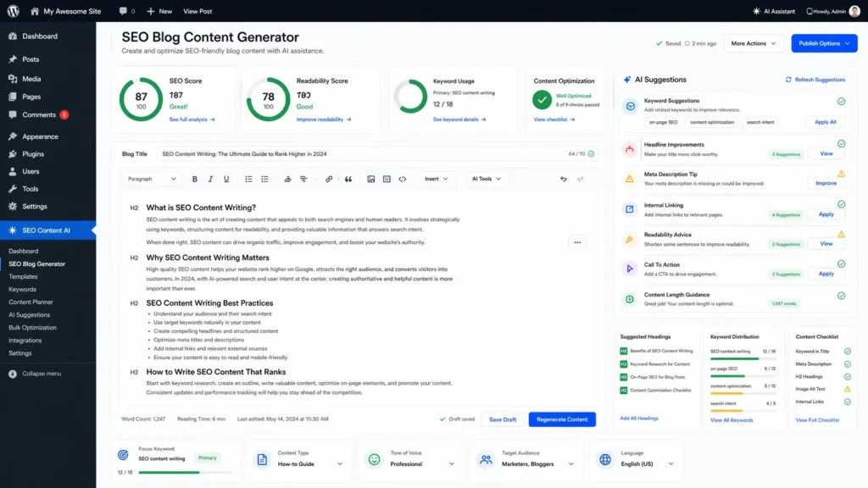Click Save Draft button
The width and height of the screenshot is (868, 488).
503,419
